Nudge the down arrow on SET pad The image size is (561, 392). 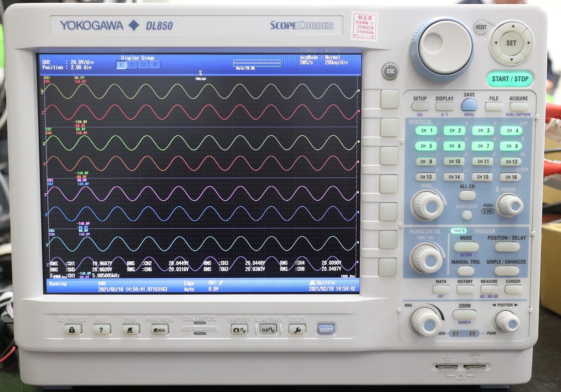pyautogui.click(x=511, y=59)
